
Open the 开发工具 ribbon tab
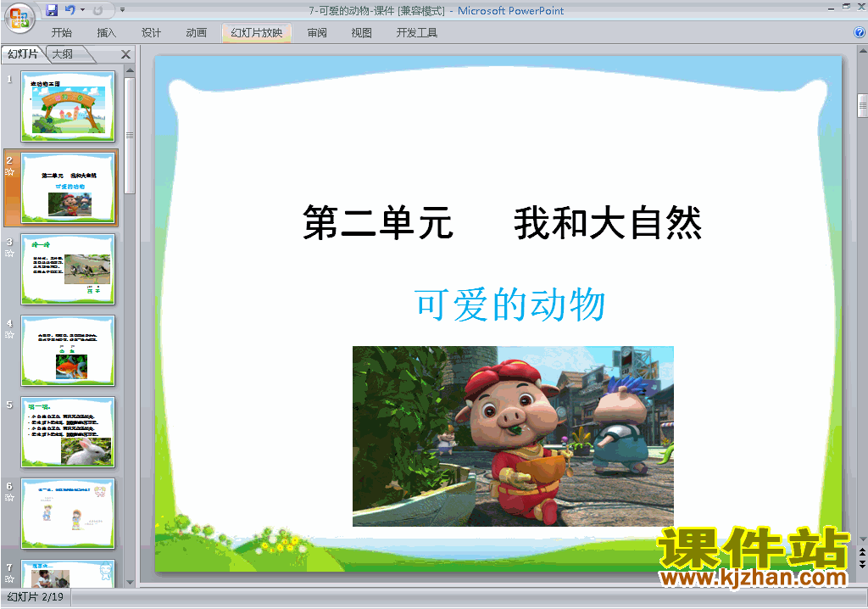point(417,33)
